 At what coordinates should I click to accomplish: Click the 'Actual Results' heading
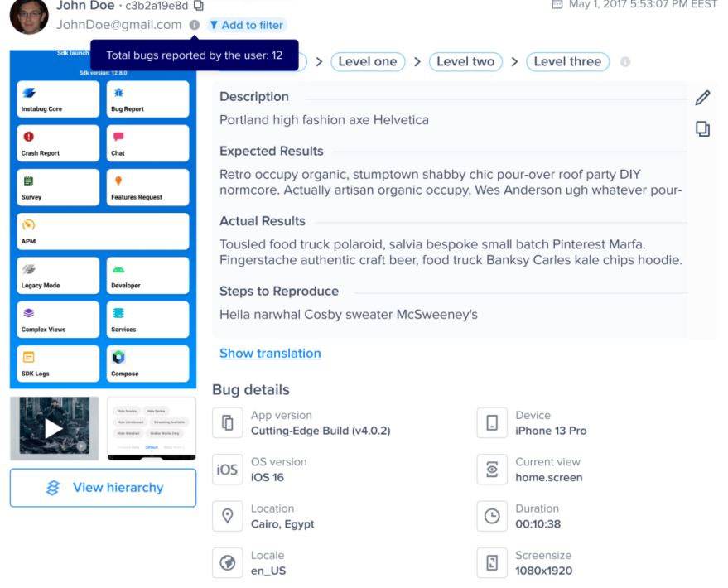coord(263,221)
